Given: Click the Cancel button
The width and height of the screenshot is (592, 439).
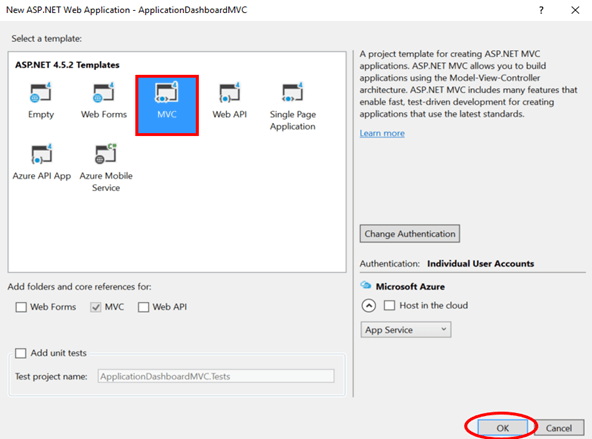Looking at the screenshot, I should (x=559, y=428).
